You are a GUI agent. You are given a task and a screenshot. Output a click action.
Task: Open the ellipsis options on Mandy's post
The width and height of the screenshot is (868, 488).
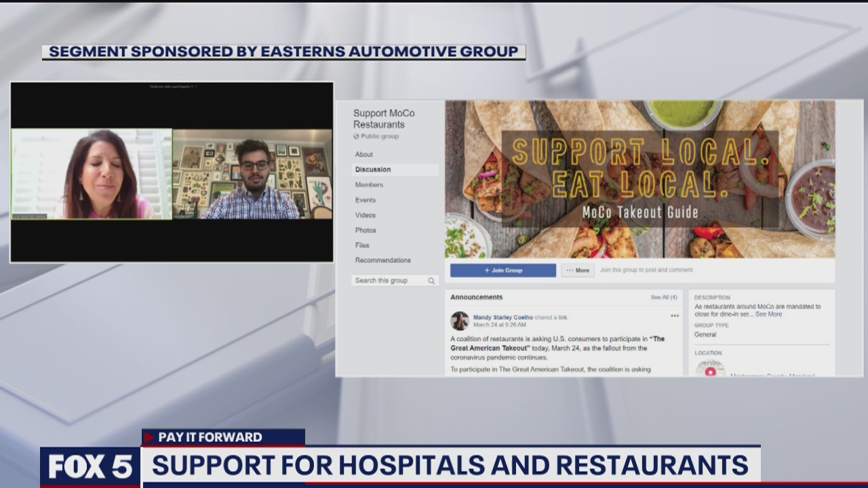tap(675, 315)
